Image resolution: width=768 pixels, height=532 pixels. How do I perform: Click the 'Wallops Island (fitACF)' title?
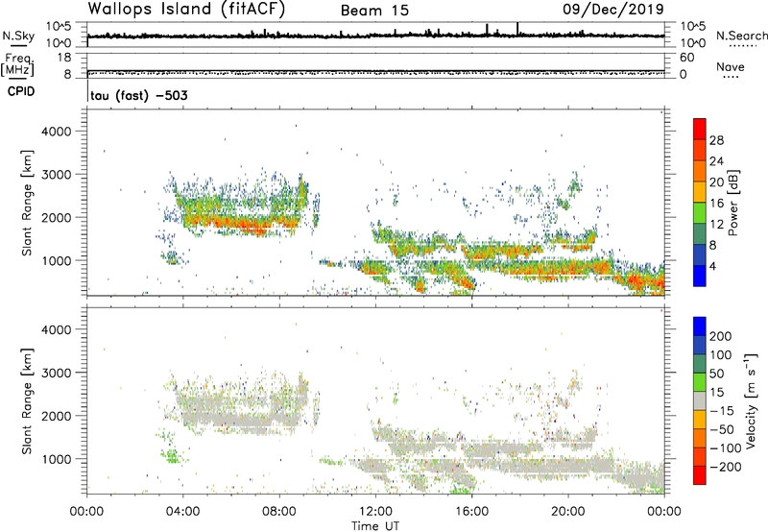[x=186, y=9]
